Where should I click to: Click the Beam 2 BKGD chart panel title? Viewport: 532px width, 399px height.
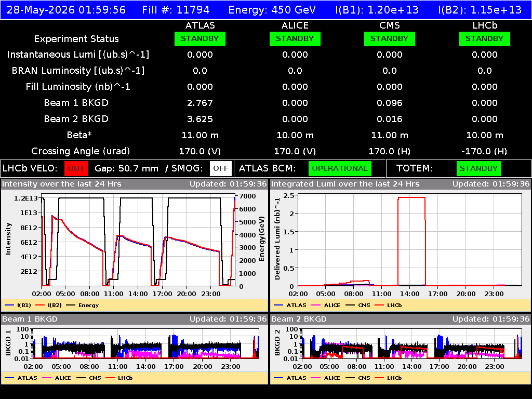(x=299, y=319)
